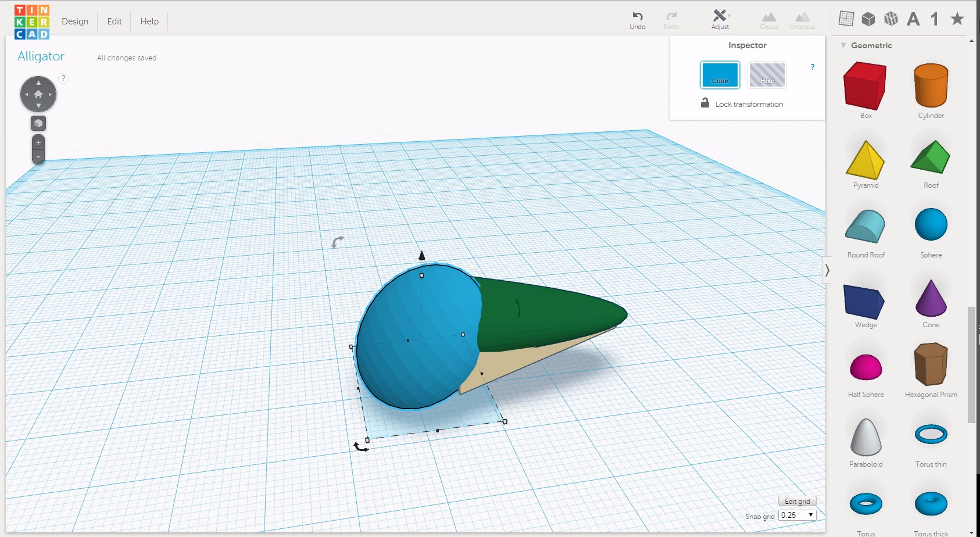Open the favorites star category
The height and width of the screenshot is (537, 980).
pos(957,19)
